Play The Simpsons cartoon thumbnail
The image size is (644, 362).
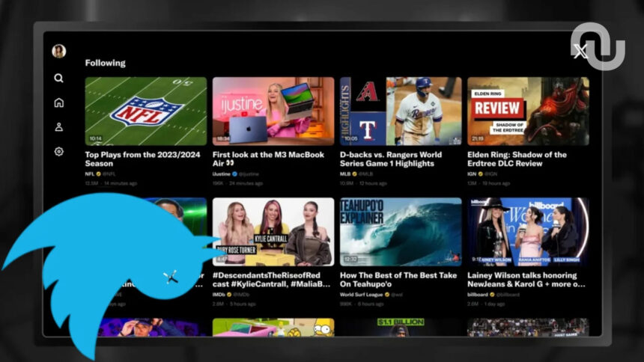273,328
